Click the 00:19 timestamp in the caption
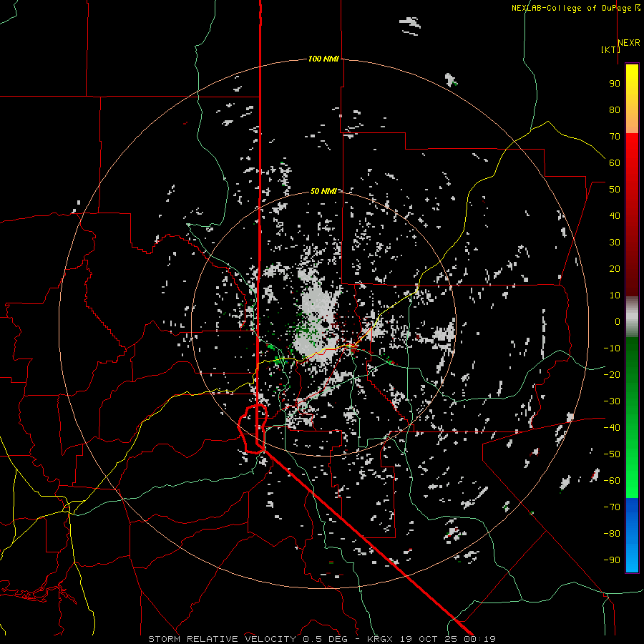Screen dimensions: 644x644 click(479, 639)
